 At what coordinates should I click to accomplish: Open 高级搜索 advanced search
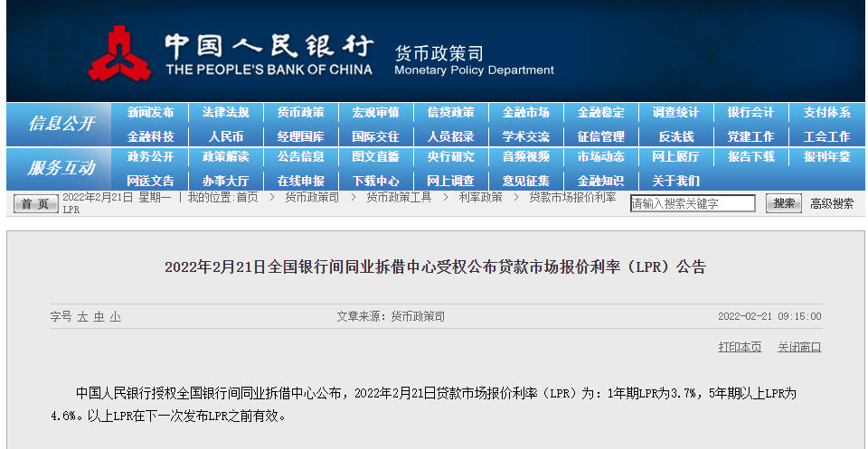pos(832,203)
